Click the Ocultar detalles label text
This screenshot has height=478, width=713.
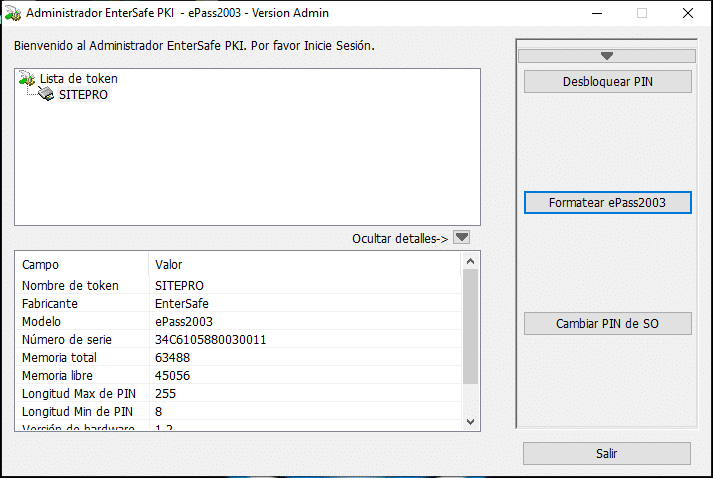click(400, 238)
